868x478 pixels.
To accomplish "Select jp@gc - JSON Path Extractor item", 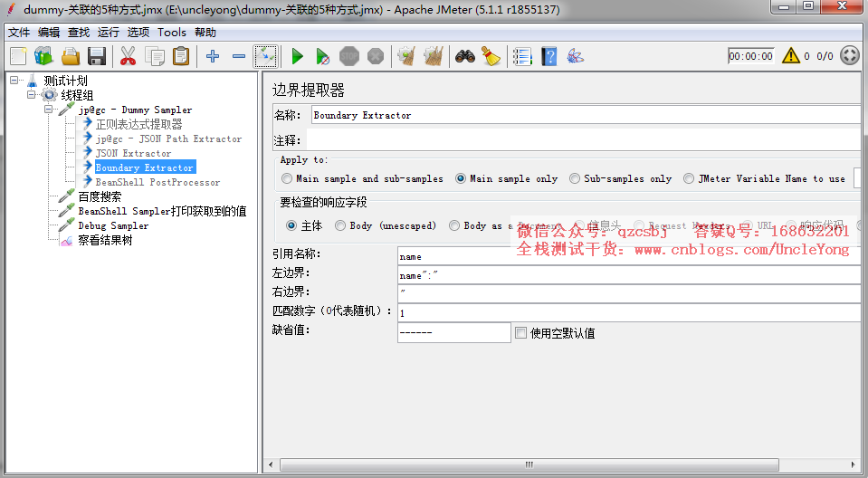I will (168, 139).
